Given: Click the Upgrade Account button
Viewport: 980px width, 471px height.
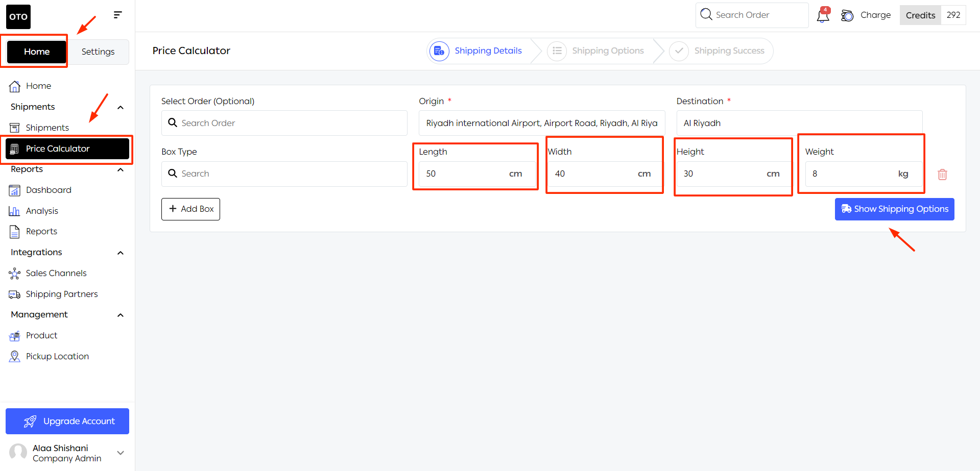Looking at the screenshot, I should coord(67,422).
